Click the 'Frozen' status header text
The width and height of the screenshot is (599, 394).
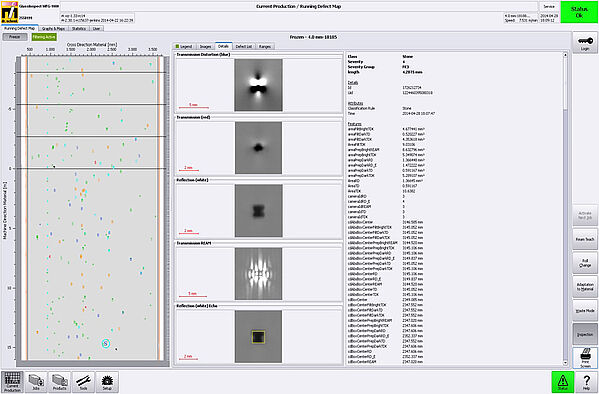pyautogui.click(x=313, y=37)
